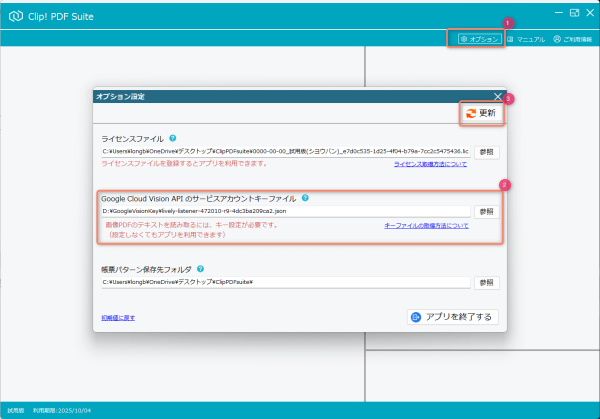
Task: Close the オプション設定 dialog
Action: point(497,96)
